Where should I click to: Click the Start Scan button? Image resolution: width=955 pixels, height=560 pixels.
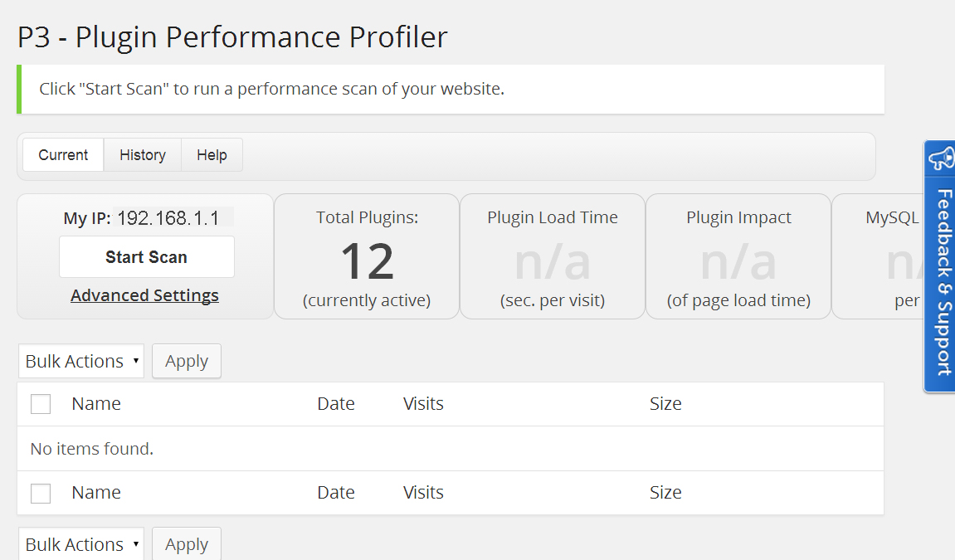coord(147,257)
